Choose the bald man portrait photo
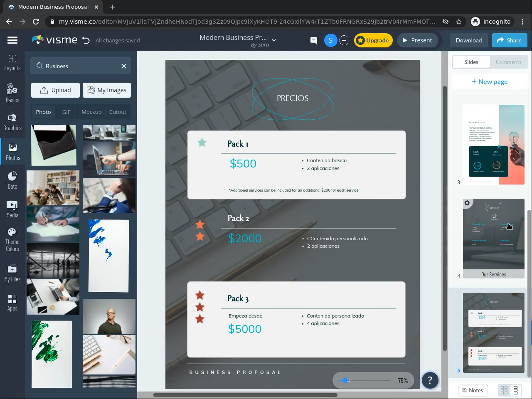This screenshot has width=532, height=399. (109, 316)
